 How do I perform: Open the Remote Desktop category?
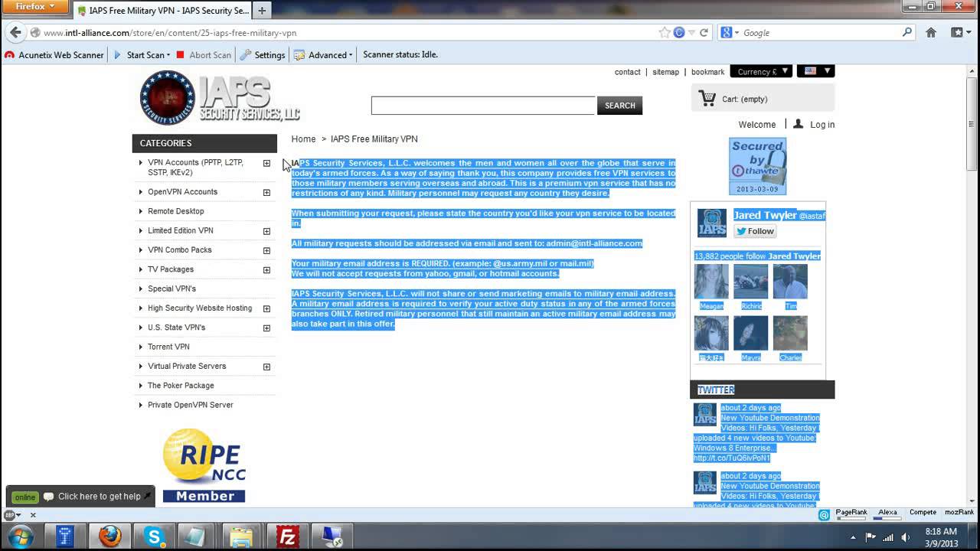175,211
